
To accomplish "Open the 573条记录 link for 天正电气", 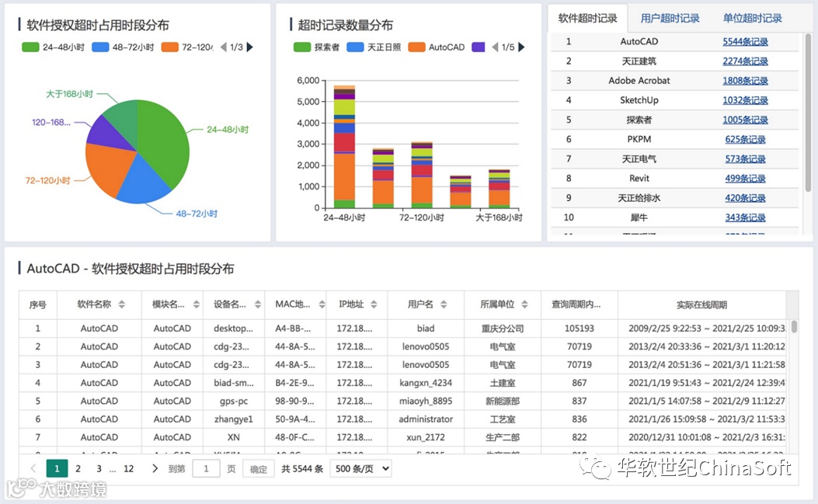I will tap(745, 159).
